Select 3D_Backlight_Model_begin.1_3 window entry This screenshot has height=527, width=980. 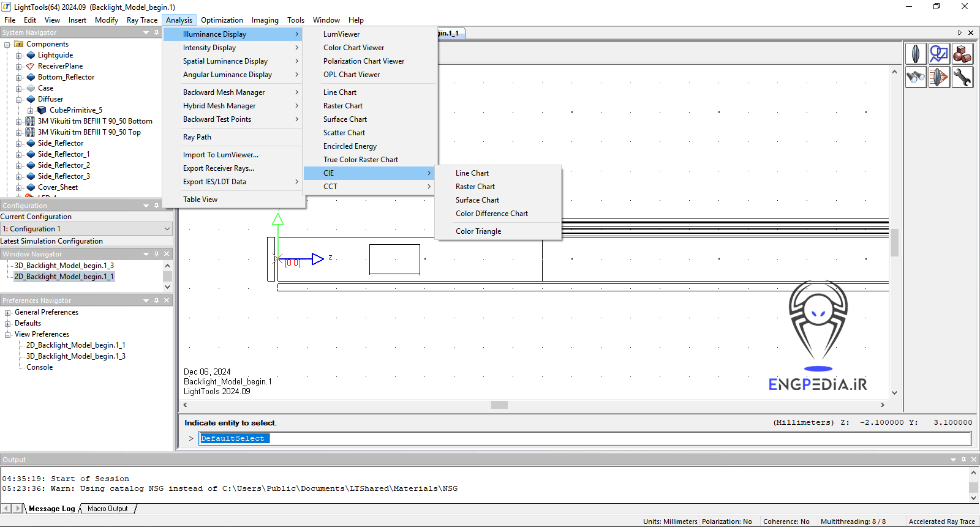(x=64, y=266)
